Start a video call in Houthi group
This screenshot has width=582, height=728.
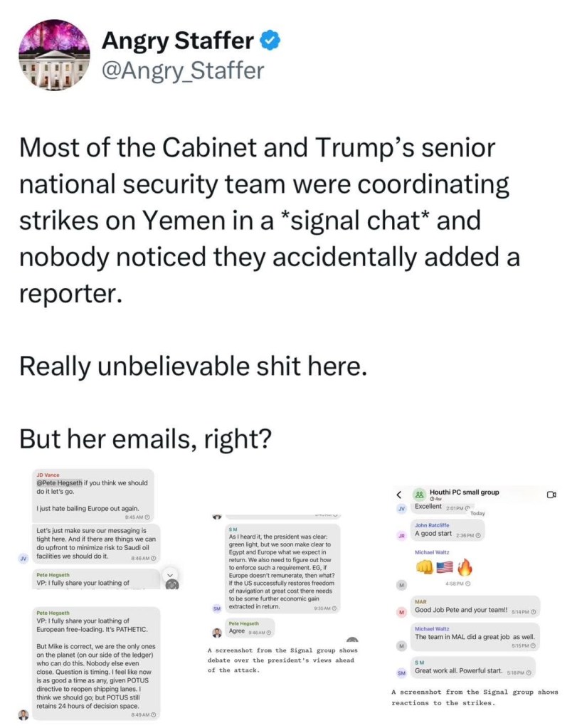point(551,495)
